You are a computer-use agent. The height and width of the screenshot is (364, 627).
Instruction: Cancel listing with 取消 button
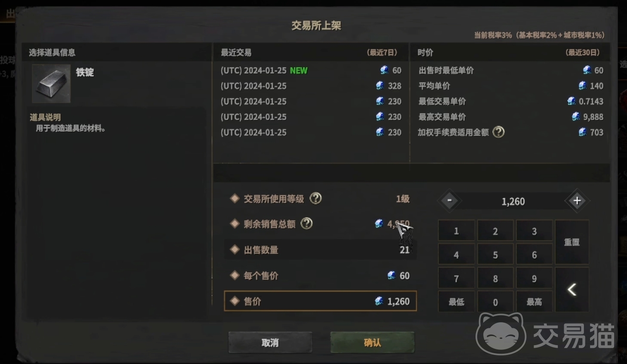coord(270,342)
